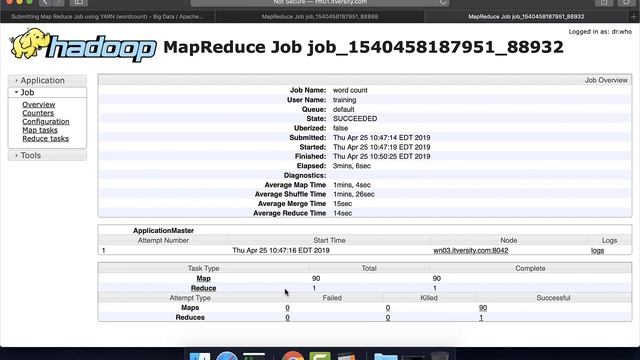Open the Counters link
640x360 pixels.
[38, 113]
